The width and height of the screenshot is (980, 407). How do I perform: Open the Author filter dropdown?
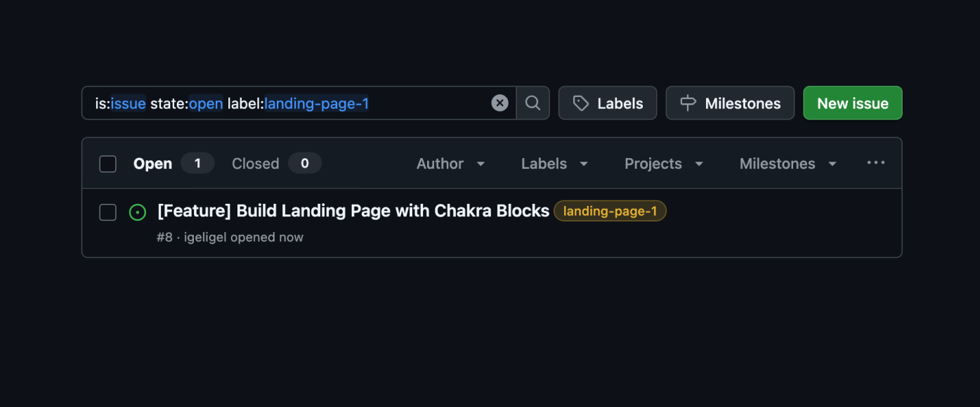coord(450,163)
